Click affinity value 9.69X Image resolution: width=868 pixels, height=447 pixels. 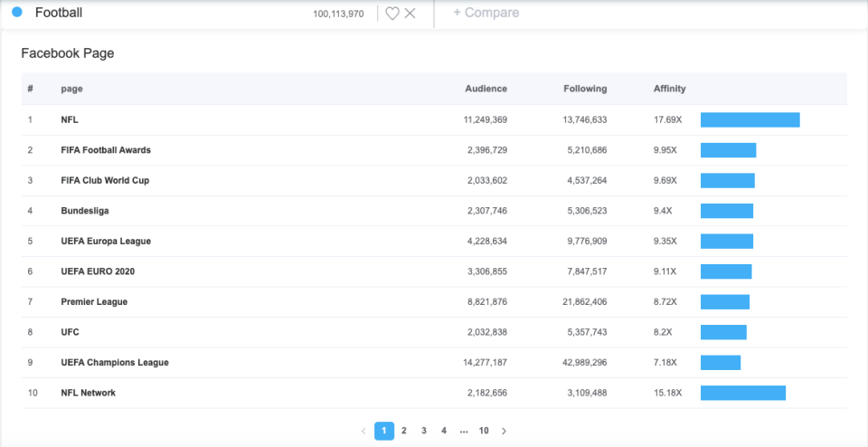tap(665, 181)
